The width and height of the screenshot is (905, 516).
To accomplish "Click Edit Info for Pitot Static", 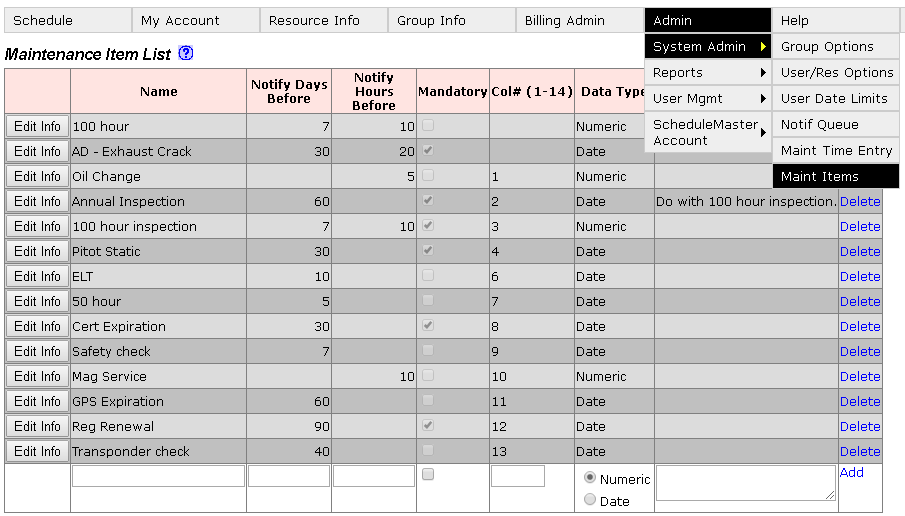I will point(38,251).
